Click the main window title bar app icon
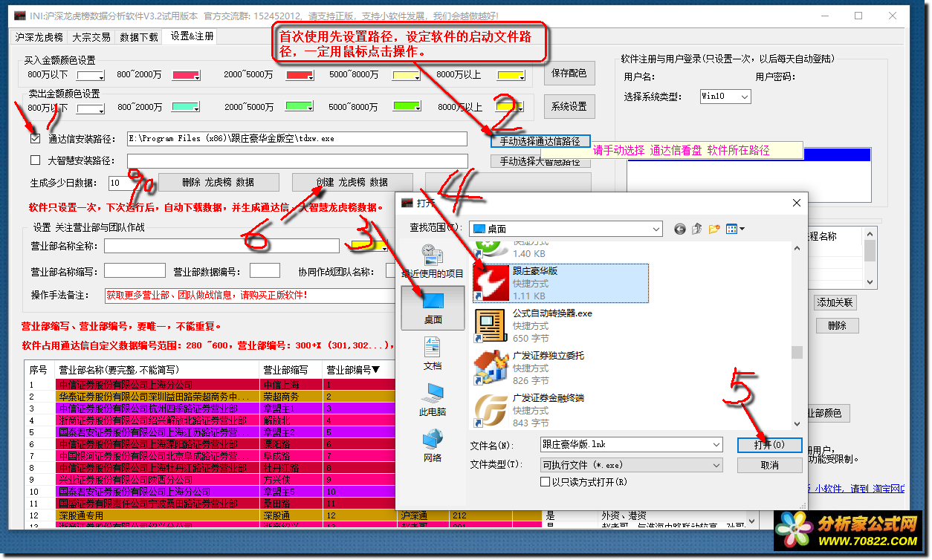Viewport: 932px width, 560px height. 20,16
